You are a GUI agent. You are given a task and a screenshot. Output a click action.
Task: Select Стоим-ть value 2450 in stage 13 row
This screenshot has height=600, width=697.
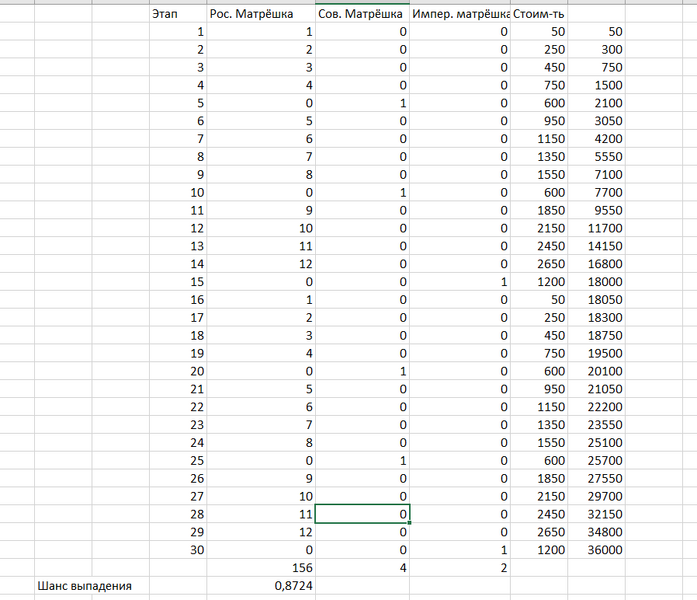539,246
